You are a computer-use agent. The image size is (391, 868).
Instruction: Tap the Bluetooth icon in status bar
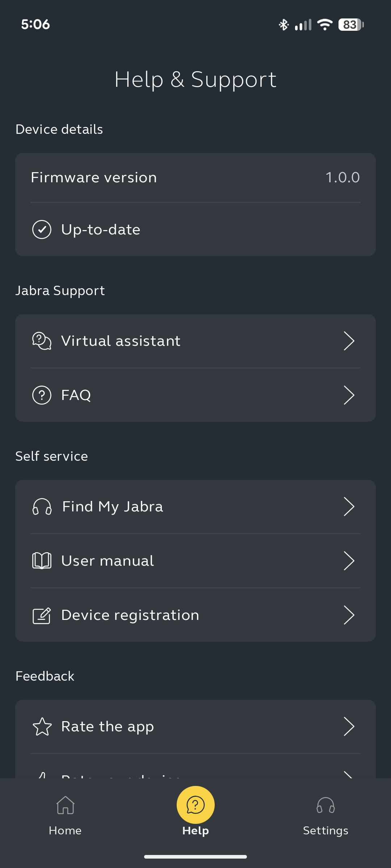pos(283,25)
